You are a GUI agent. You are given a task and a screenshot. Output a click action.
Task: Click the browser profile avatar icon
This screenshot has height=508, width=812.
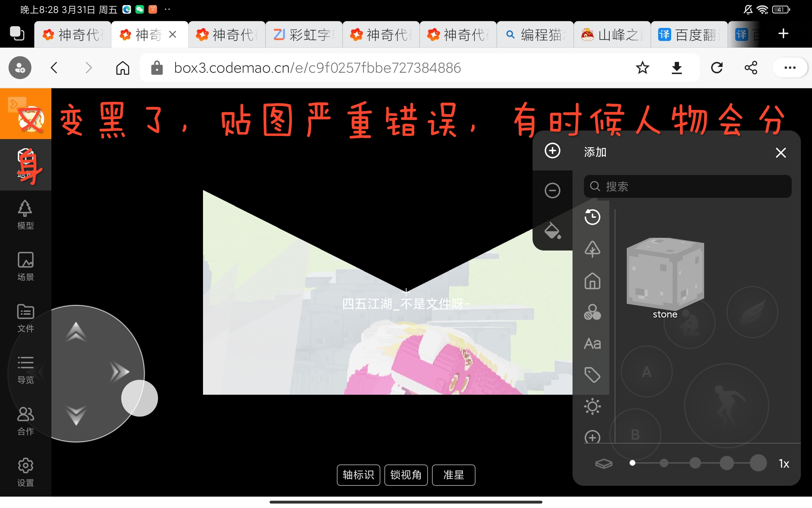click(x=20, y=68)
